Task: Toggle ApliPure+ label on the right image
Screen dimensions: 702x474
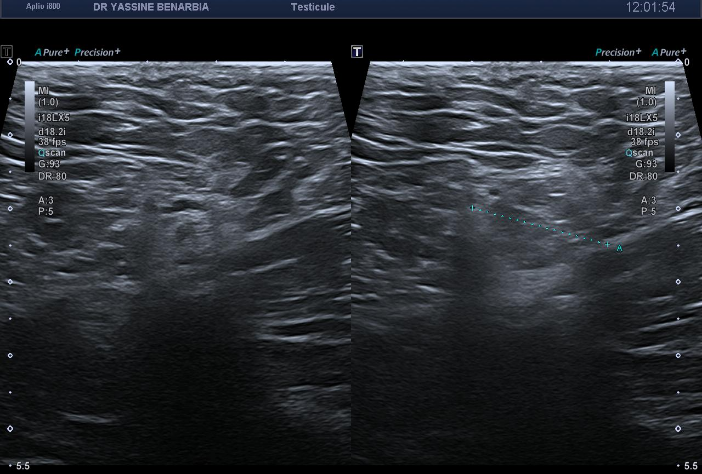Action: point(669,51)
